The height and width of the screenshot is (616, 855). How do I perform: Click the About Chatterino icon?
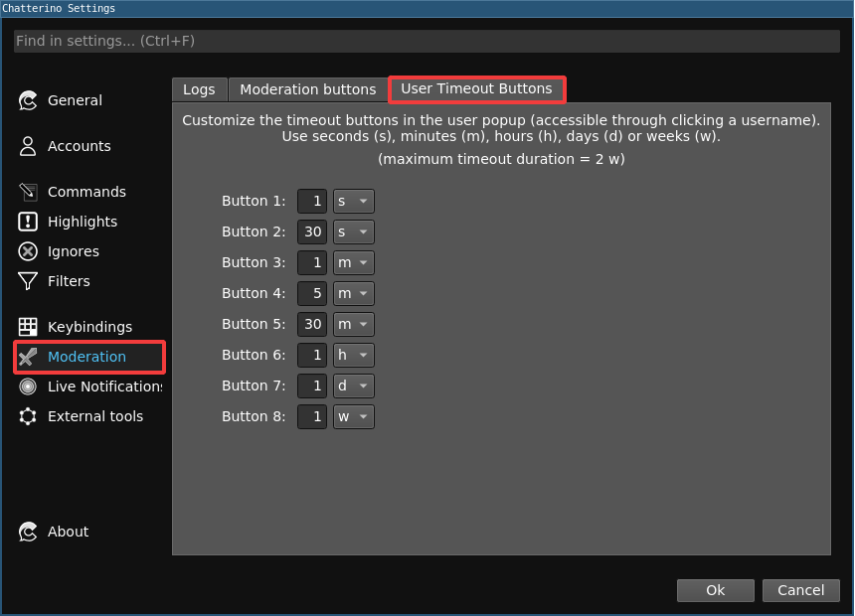pos(28,532)
